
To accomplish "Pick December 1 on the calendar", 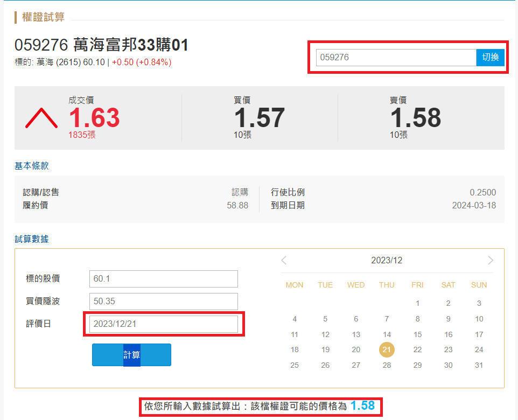I will point(417,303).
